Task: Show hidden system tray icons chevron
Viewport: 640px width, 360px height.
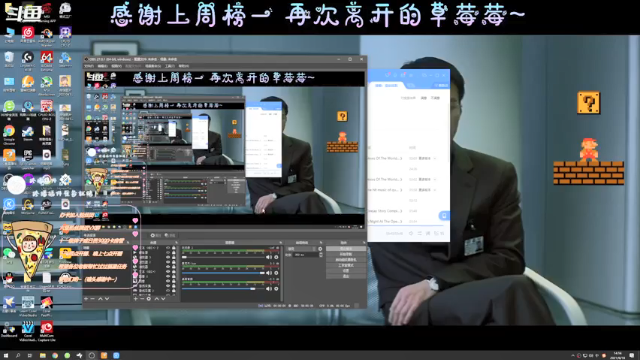Action: pyautogui.click(x=573, y=356)
